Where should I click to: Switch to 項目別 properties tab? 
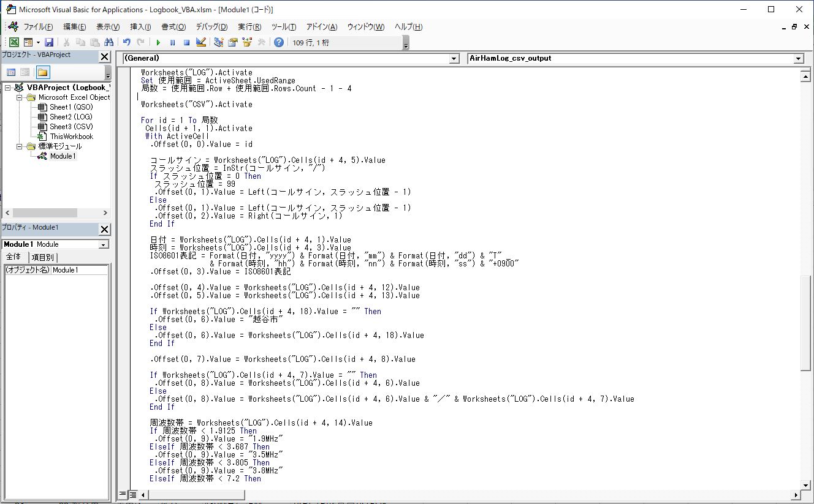(42, 257)
